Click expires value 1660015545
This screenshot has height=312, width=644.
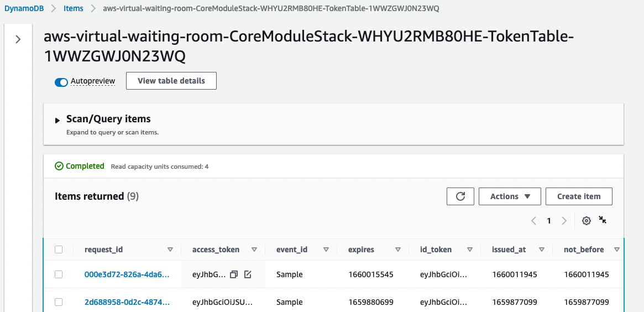click(371, 274)
